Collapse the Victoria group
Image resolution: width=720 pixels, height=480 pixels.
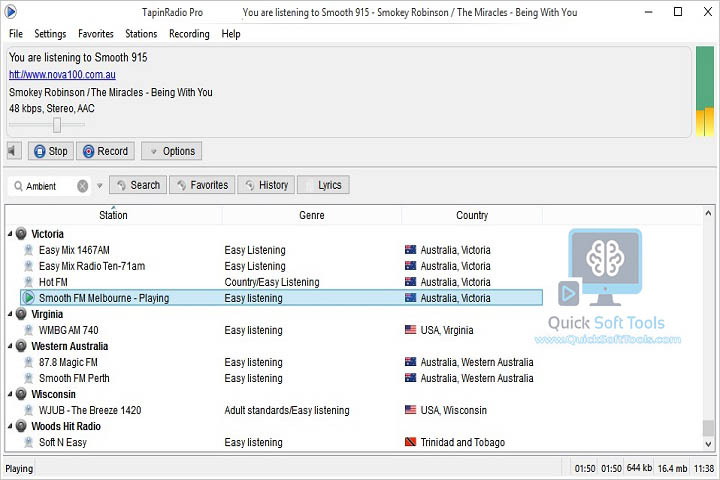pyautogui.click(x=10, y=234)
